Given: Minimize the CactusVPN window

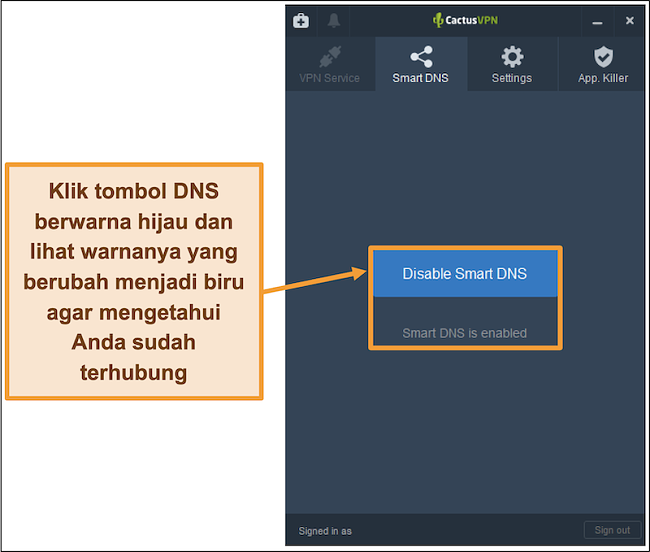Looking at the screenshot, I should tap(597, 21).
